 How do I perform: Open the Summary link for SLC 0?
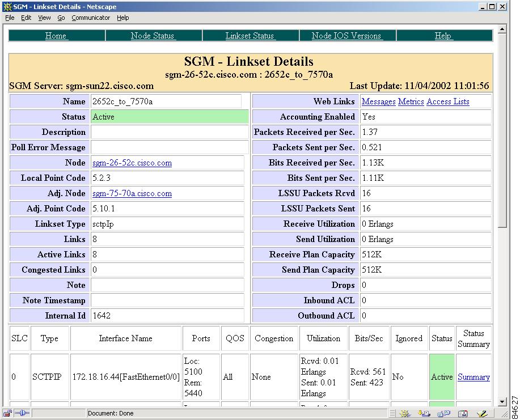(x=474, y=377)
